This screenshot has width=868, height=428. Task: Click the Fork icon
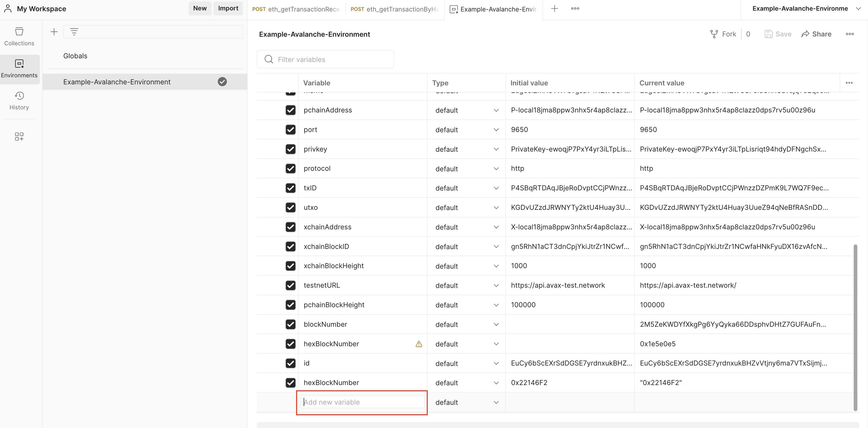[x=714, y=34]
